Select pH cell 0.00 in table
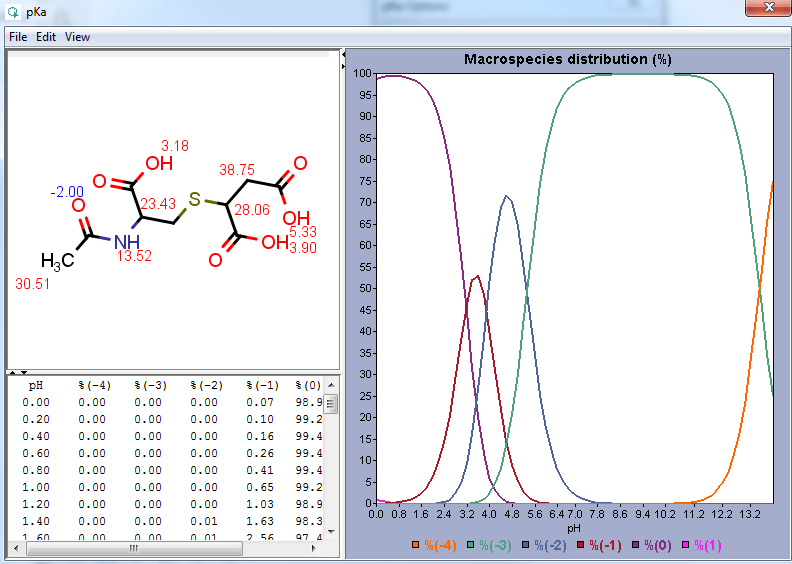Viewport: 792px width, 564px height. tap(36, 402)
